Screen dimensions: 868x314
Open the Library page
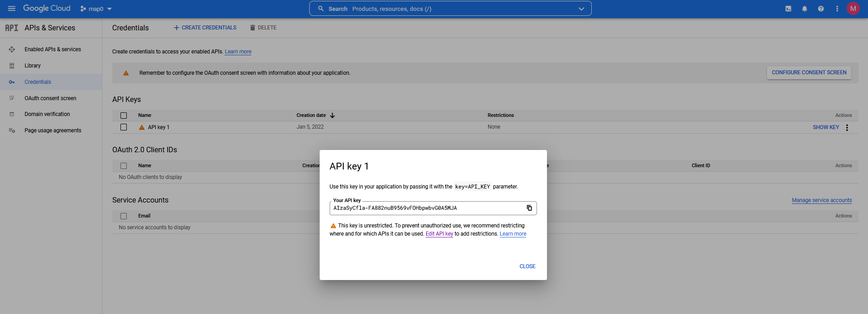click(x=33, y=66)
